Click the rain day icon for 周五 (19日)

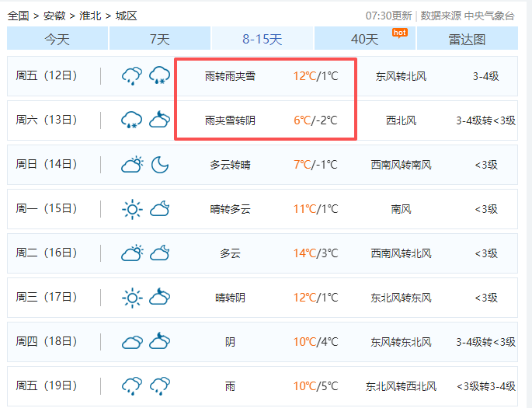tap(132, 386)
